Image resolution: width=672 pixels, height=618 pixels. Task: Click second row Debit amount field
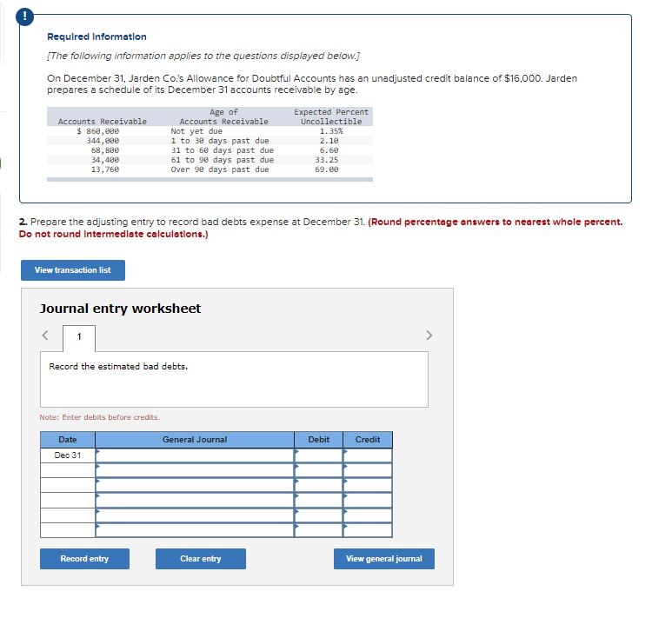318,470
